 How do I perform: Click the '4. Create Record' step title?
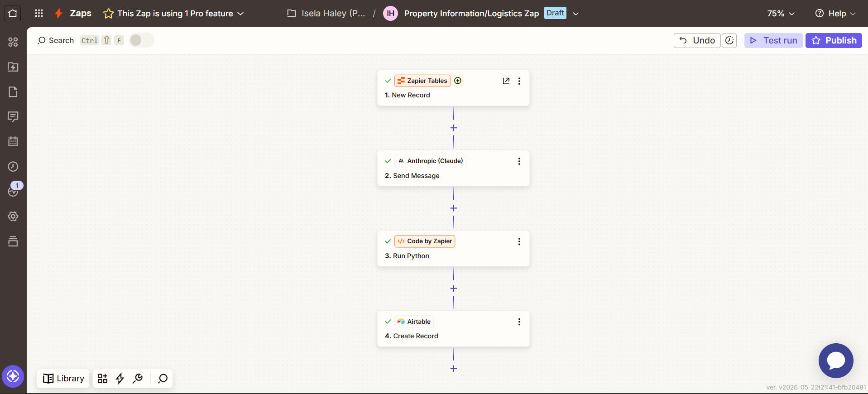[412, 336]
